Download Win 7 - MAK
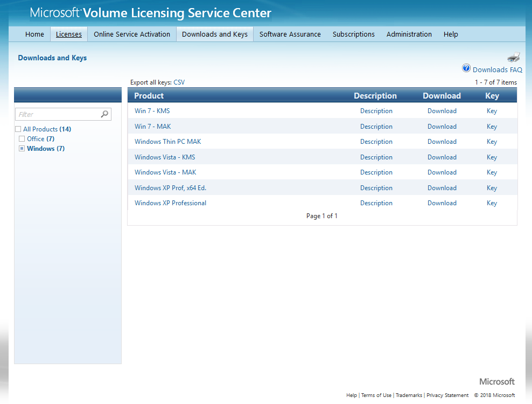Viewport: 532px width, 404px height. (442, 126)
